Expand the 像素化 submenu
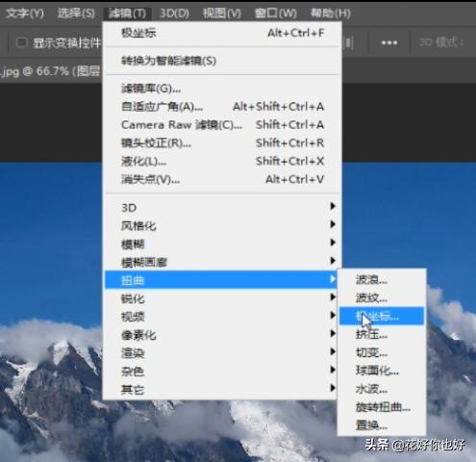Viewport: 476px width, 462px height. click(x=221, y=335)
